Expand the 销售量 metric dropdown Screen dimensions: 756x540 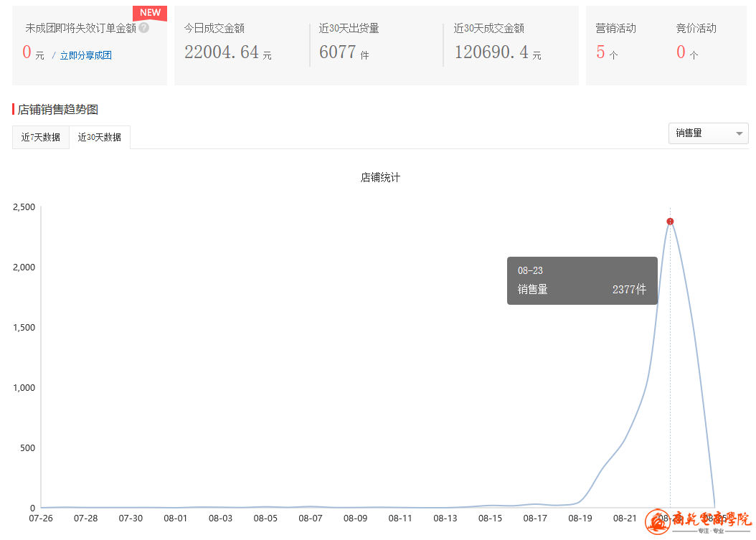[708, 133]
